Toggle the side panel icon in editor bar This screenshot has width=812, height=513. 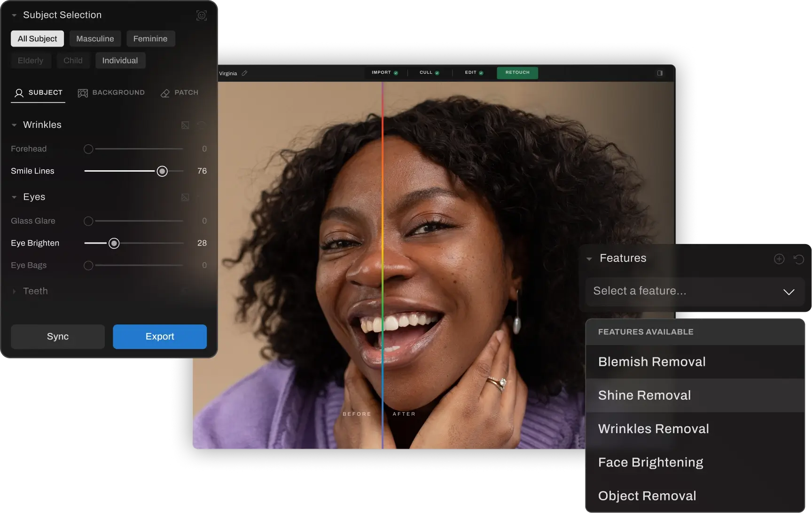(x=660, y=73)
